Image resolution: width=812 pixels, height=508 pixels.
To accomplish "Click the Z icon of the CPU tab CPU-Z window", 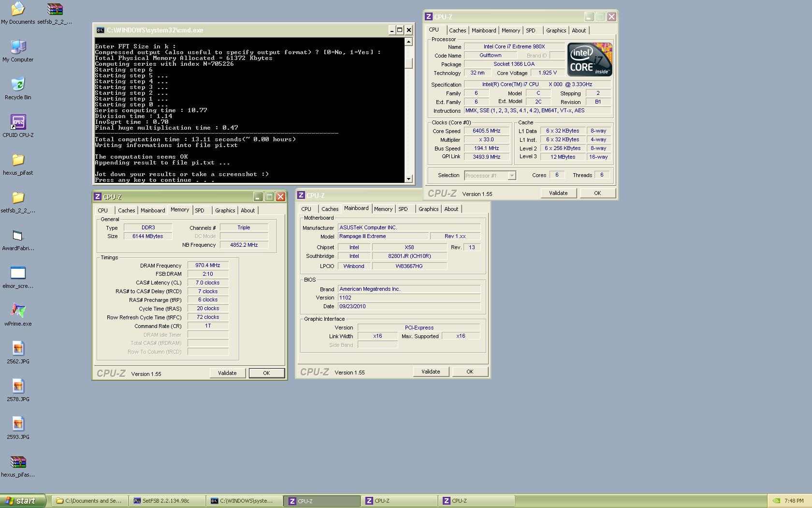I will [x=429, y=17].
